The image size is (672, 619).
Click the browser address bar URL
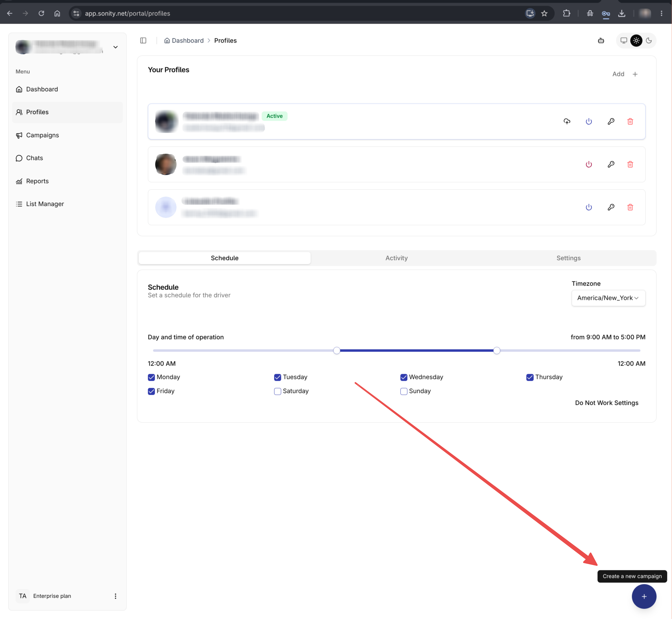coord(127,13)
